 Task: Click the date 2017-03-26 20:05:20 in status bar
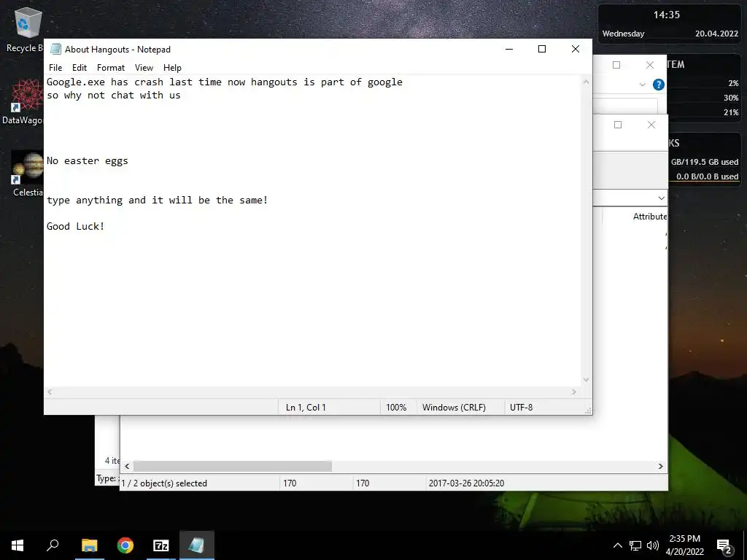pos(466,483)
